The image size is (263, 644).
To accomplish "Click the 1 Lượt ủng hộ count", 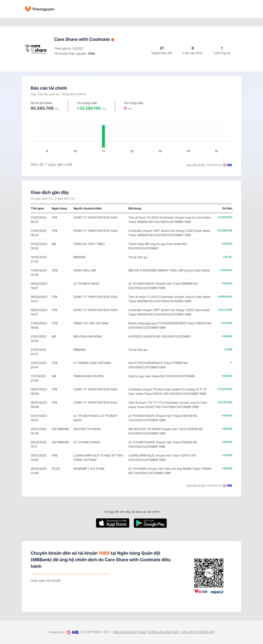I will [x=222, y=50].
